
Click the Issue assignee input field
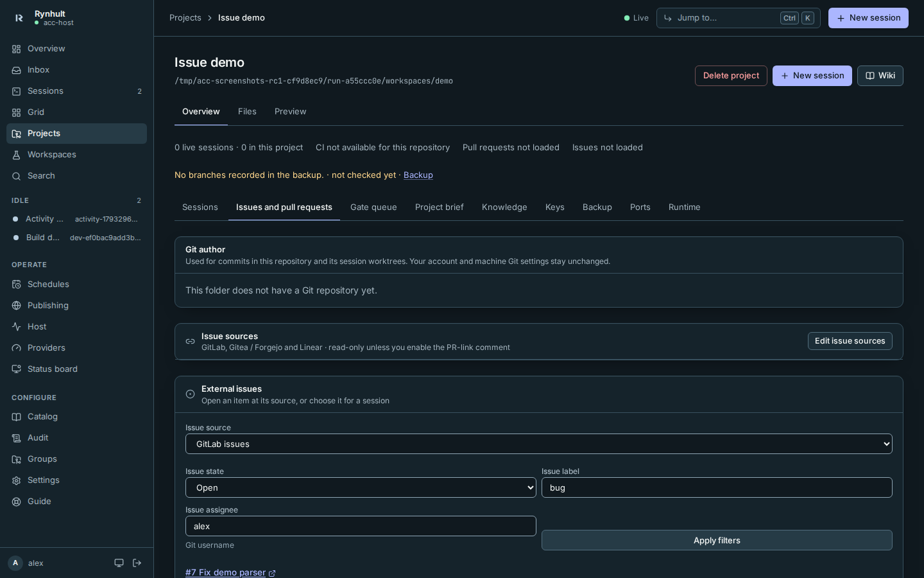click(x=361, y=526)
